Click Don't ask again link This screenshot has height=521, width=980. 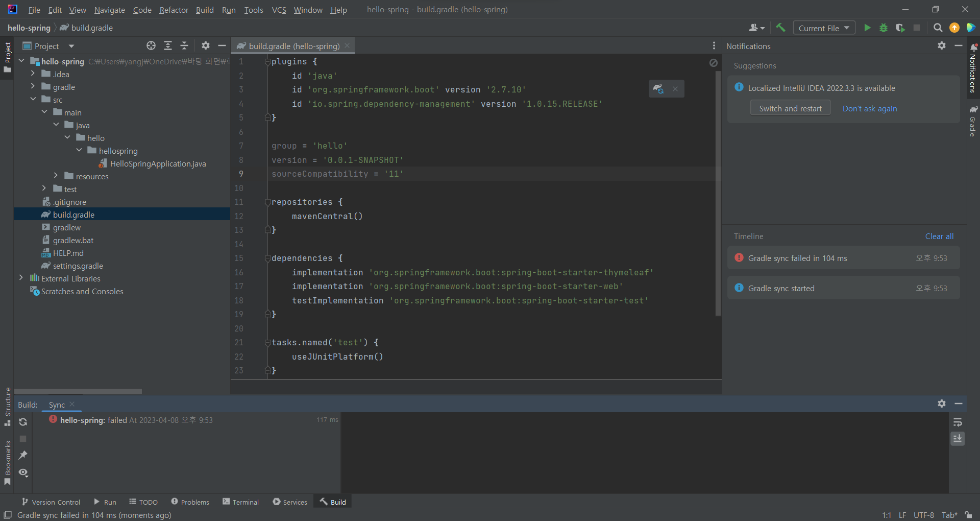(x=869, y=108)
